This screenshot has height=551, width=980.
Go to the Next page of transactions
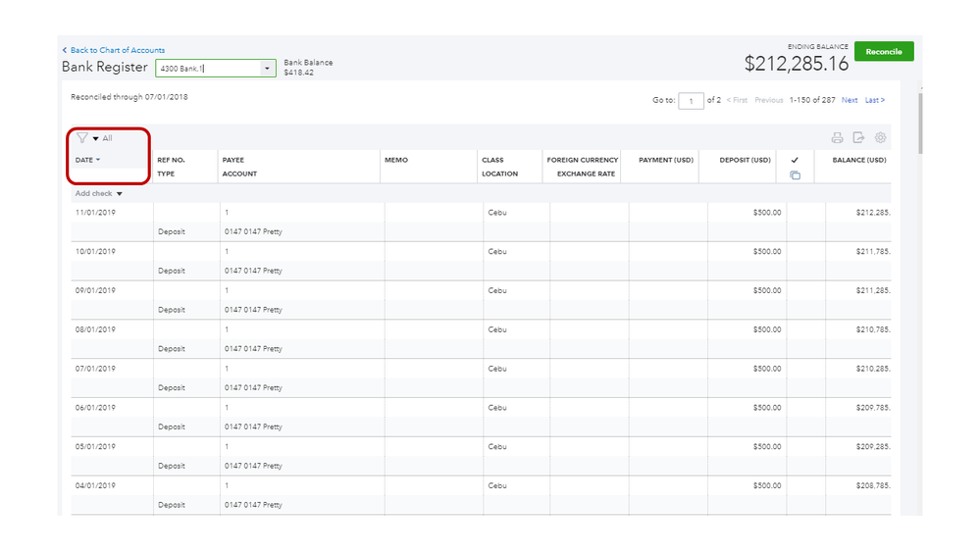[850, 100]
